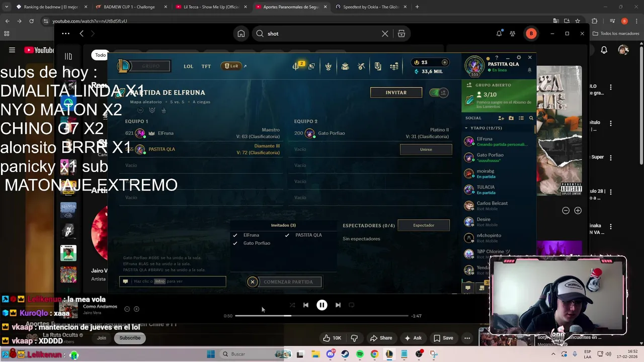Open League client help question mark
The image size is (644, 362).
[497, 57]
